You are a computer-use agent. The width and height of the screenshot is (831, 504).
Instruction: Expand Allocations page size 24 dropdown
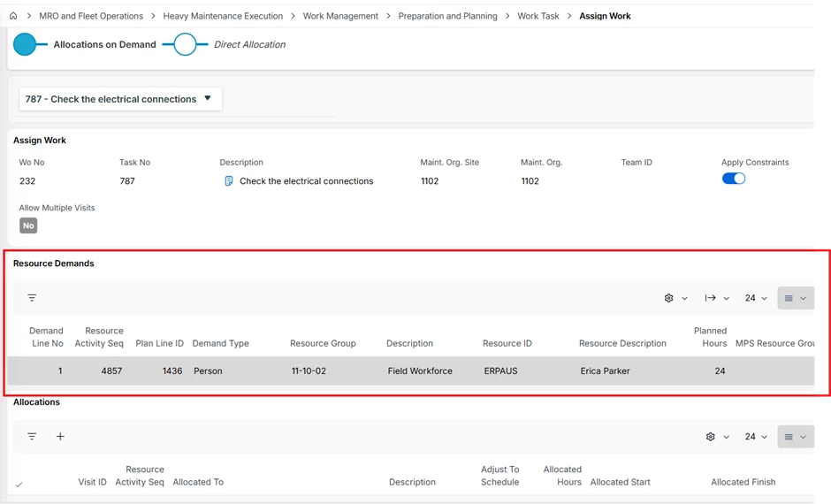[756, 437]
